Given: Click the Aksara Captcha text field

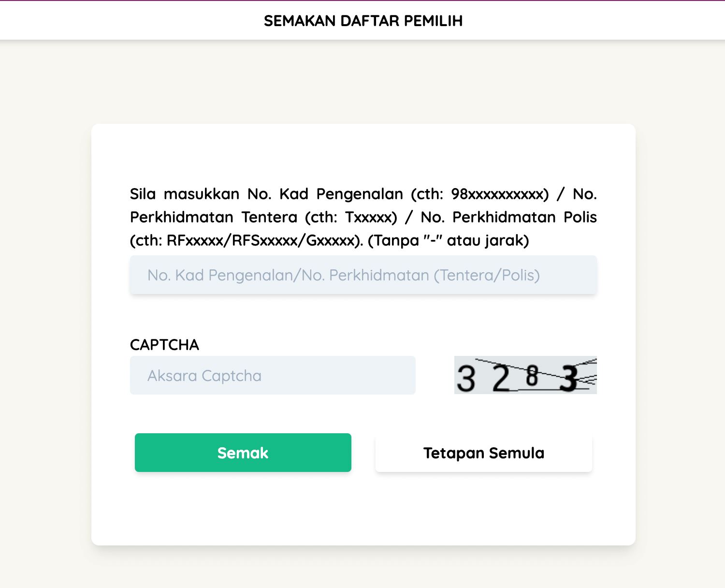Looking at the screenshot, I should 272,376.
